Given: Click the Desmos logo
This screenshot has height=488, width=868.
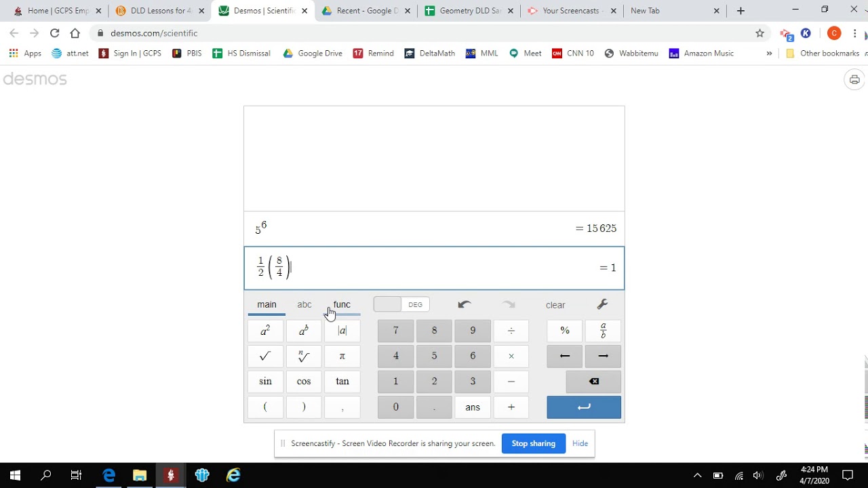Looking at the screenshot, I should pyautogui.click(x=35, y=79).
